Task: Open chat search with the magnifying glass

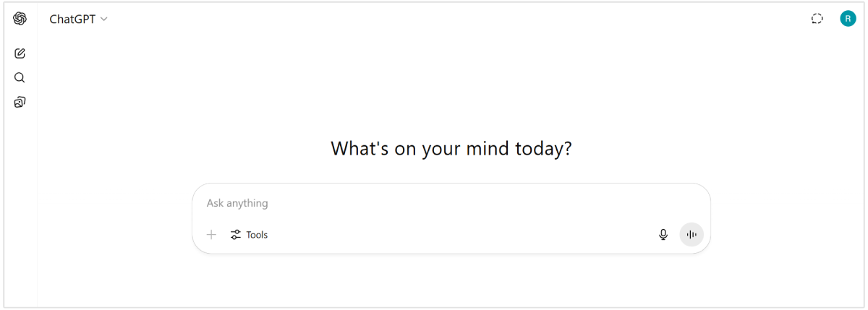Action: click(20, 78)
